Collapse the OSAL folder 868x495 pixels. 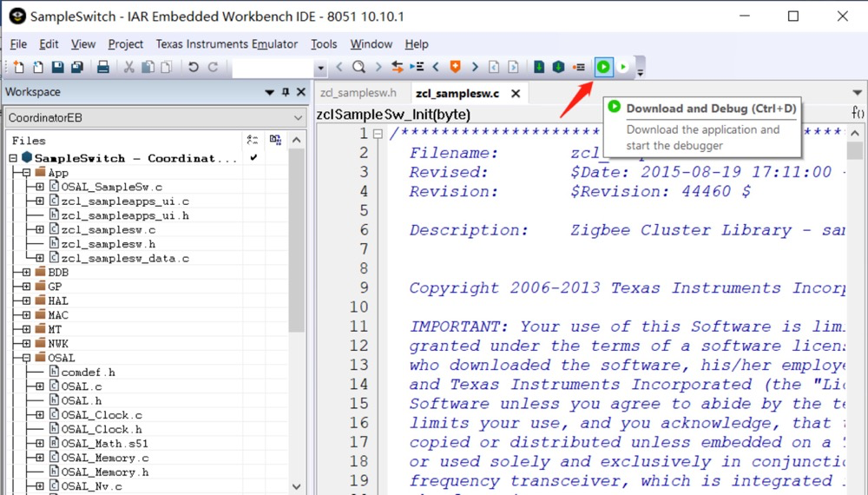point(26,358)
